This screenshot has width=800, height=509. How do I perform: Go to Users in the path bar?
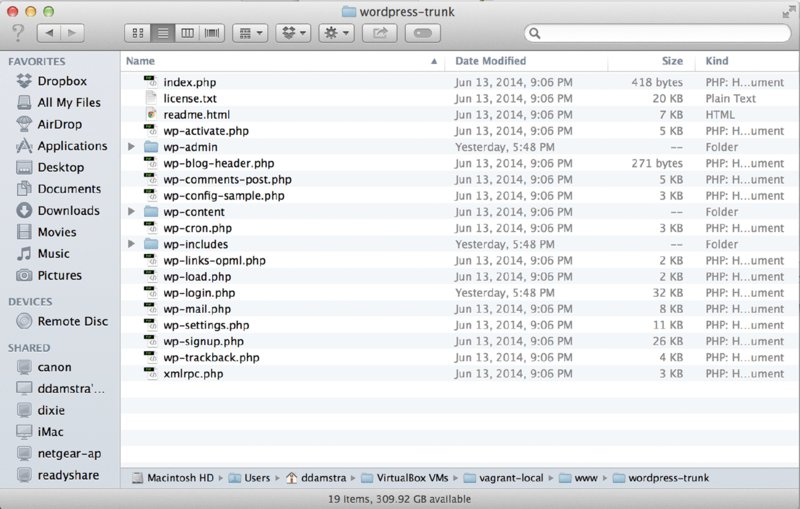(249, 478)
